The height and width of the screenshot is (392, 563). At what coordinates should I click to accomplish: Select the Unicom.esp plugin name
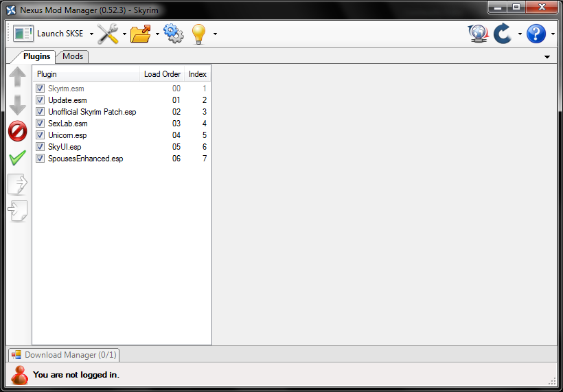67,135
